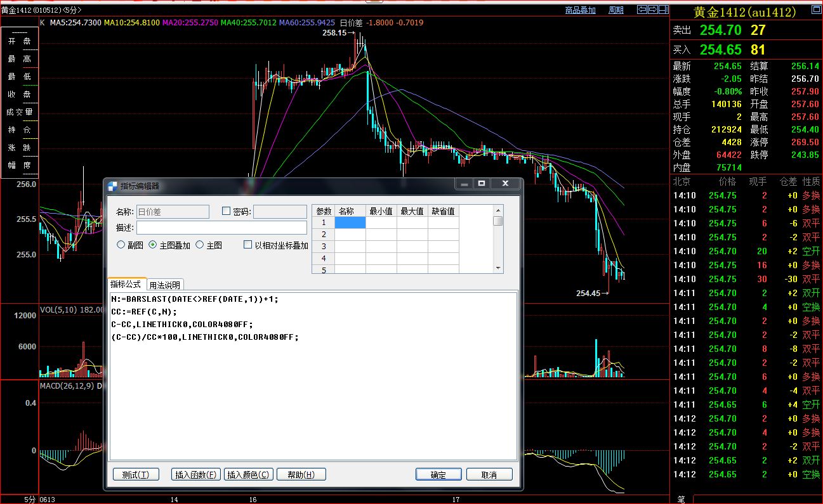Image resolution: width=823 pixels, height=504 pixels.
Task: Click the 确定 confirm button
Action: coord(438,474)
